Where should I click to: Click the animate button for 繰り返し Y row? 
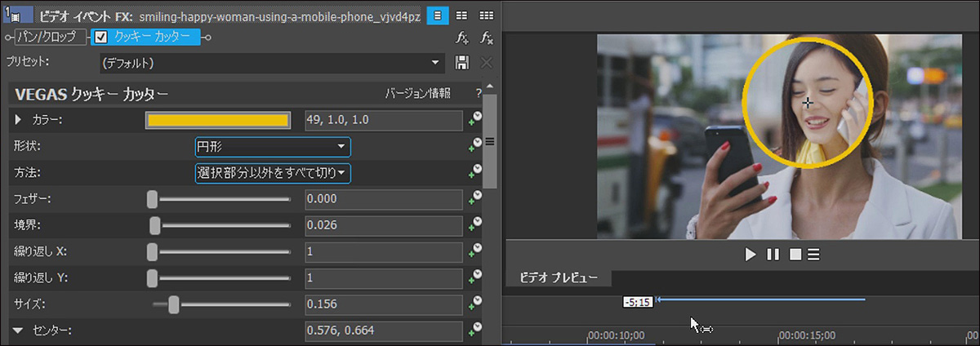(474, 278)
